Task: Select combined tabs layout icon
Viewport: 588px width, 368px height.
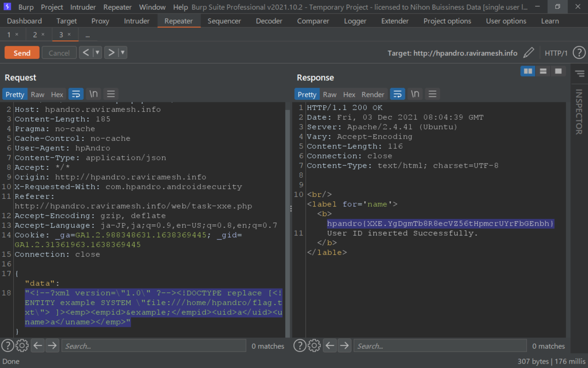Action: click(x=558, y=71)
